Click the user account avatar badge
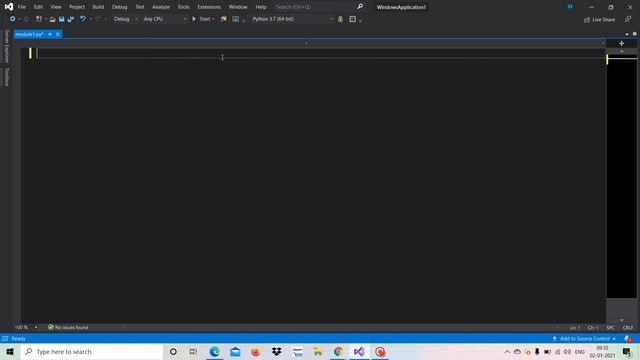Image resolution: width=640 pixels, height=360 pixels. point(570,7)
